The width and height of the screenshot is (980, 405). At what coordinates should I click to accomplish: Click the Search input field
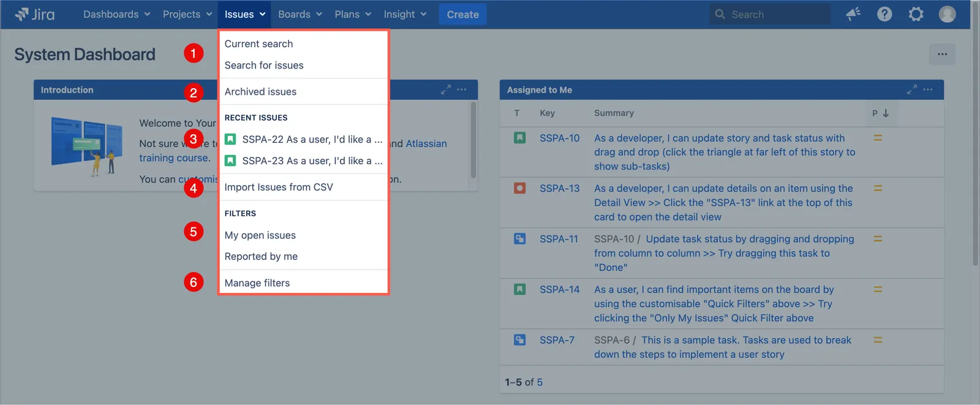tap(770, 14)
